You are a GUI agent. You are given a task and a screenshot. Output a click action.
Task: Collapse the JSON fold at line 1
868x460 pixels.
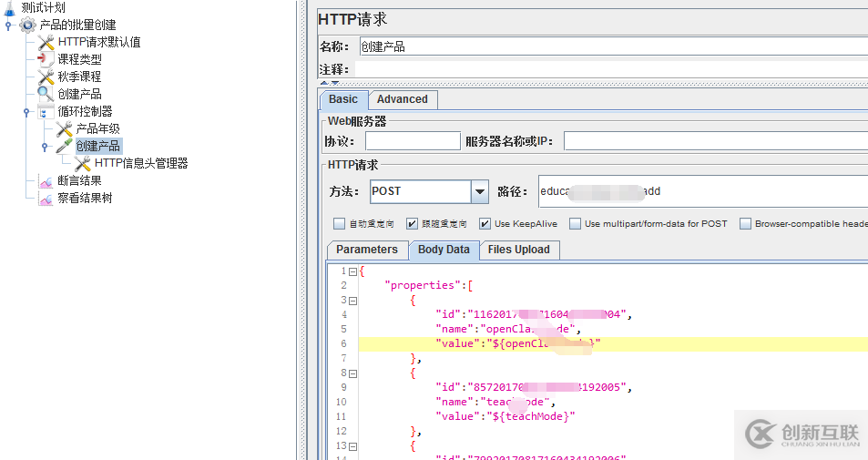tap(352, 271)
